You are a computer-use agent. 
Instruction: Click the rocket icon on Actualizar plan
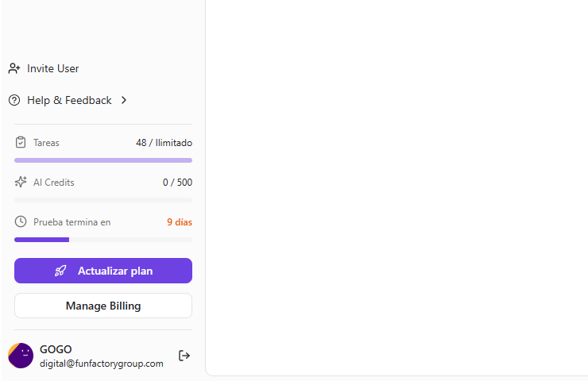(60, 271)
